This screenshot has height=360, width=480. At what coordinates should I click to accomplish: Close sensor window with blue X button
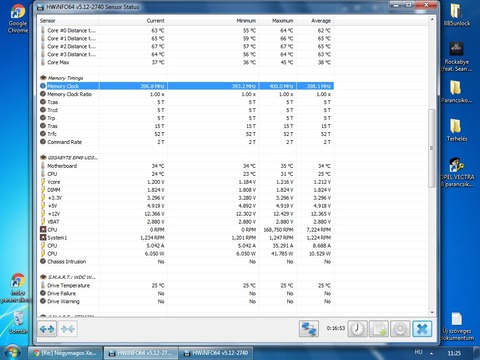(422, 329)
